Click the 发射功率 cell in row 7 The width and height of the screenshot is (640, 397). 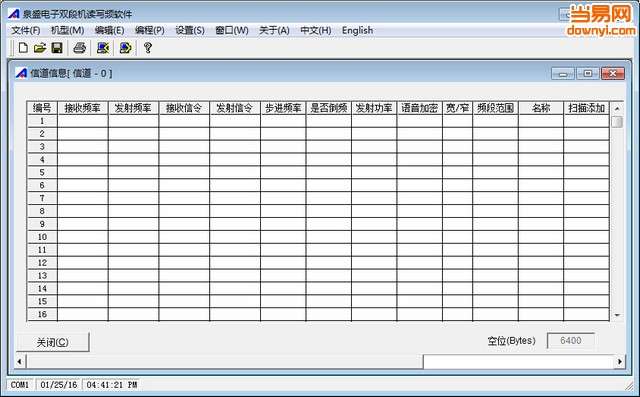click(x=374, y=198)
